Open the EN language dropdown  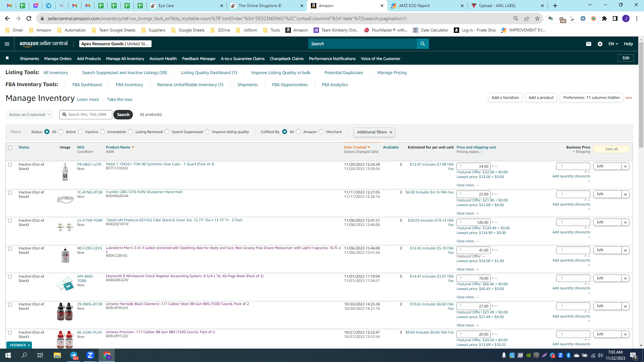click(613, 44)
